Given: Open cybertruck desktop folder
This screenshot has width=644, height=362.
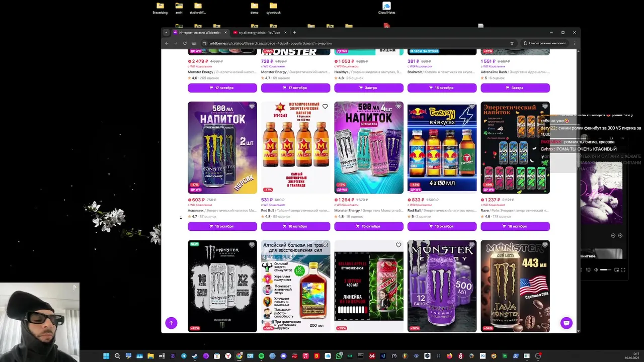Looking at the screenshot, I should coord(274,8).
